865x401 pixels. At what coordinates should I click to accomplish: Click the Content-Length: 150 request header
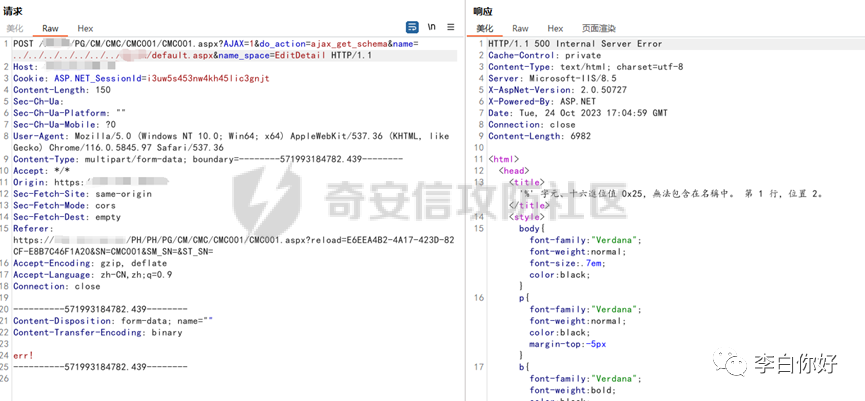tap(62, 90)
